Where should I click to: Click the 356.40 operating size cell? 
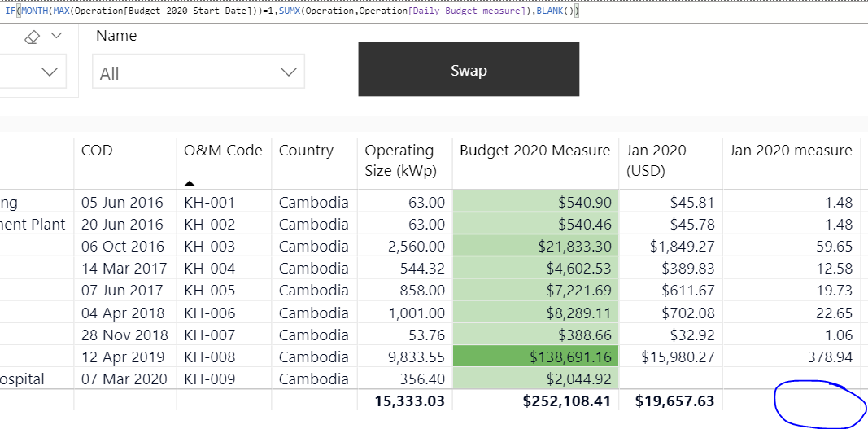pos(423,379)
